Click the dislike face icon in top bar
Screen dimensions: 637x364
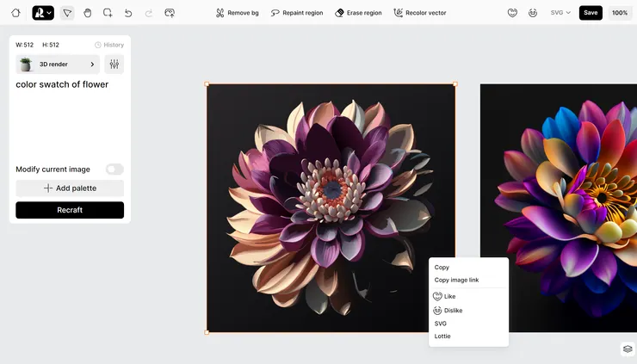pyautogui.click(x=533, y=13)
